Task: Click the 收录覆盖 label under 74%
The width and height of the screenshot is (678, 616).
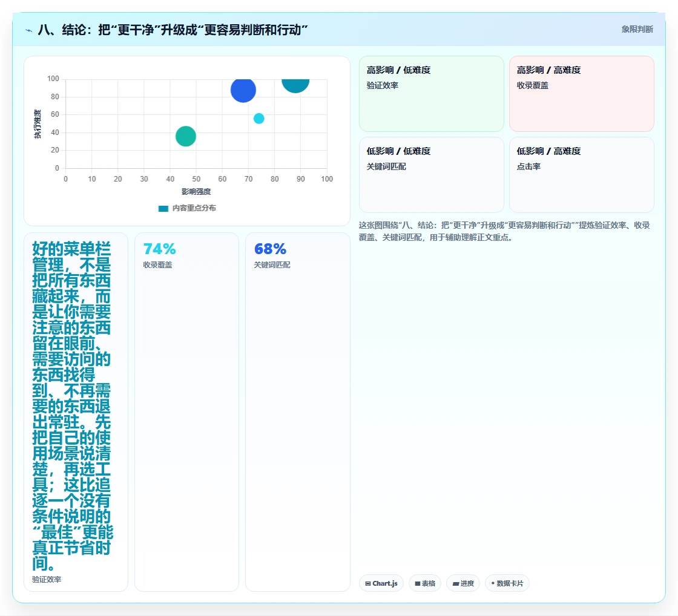Action: coord(157,264)
